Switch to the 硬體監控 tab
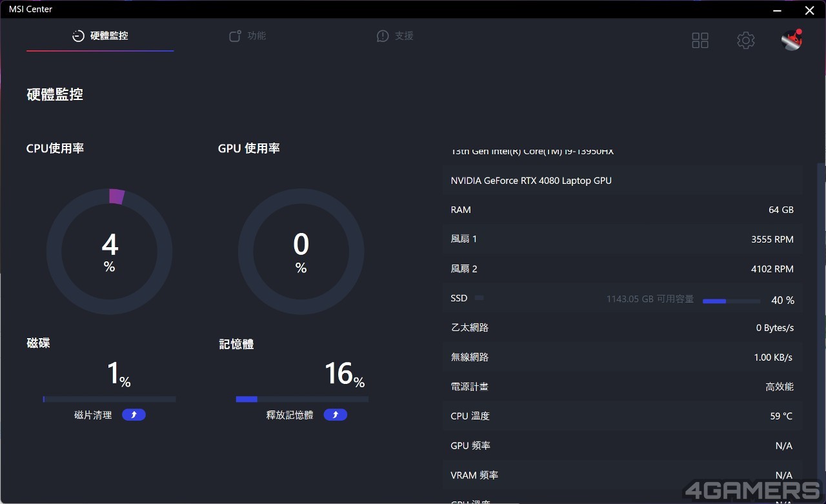This screenshot has height=504, width=826. click(x=100, y=35)
